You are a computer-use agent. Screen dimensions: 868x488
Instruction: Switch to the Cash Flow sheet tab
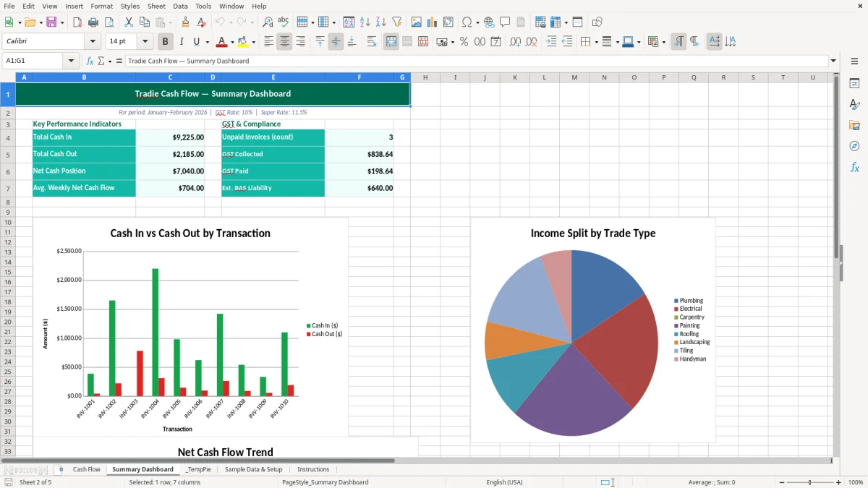tap(87, 469)
